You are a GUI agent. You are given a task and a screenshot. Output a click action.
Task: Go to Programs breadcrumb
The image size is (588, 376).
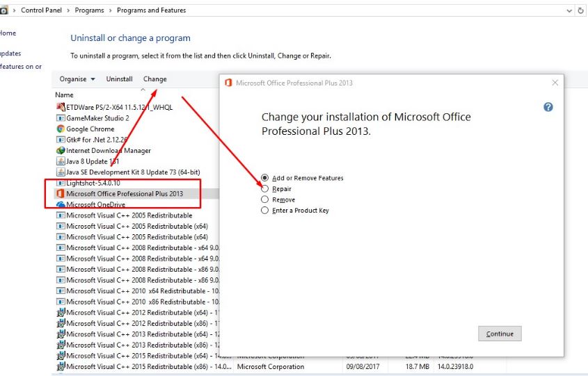pyautogui.click(x=89, y=10)
